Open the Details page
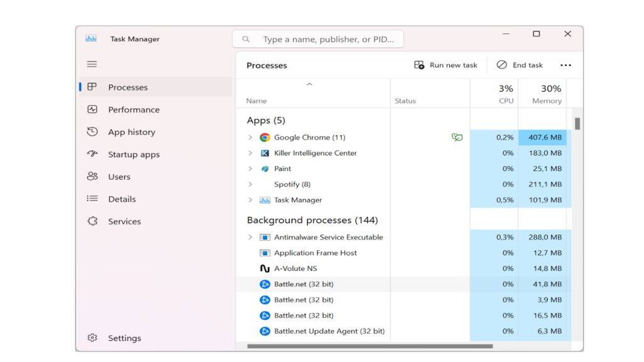Image resolution: width=644 pixels, height=362 pixels. 121,199
